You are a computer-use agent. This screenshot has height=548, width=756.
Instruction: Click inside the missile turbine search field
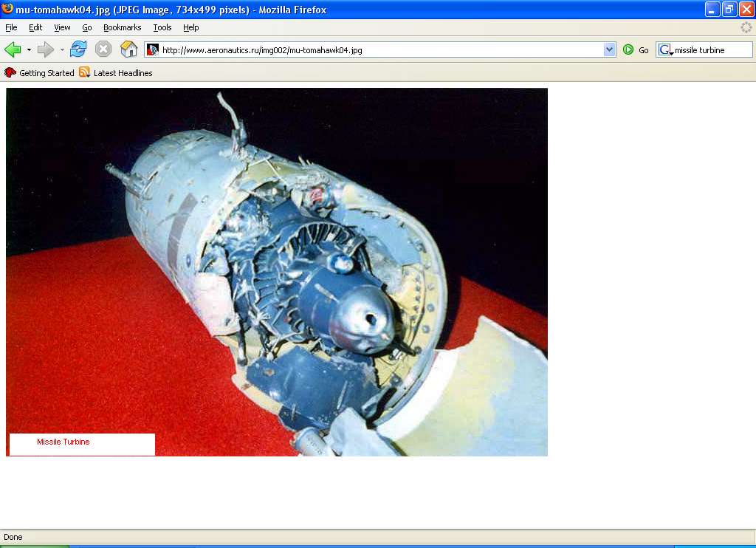tap(709, 49)
